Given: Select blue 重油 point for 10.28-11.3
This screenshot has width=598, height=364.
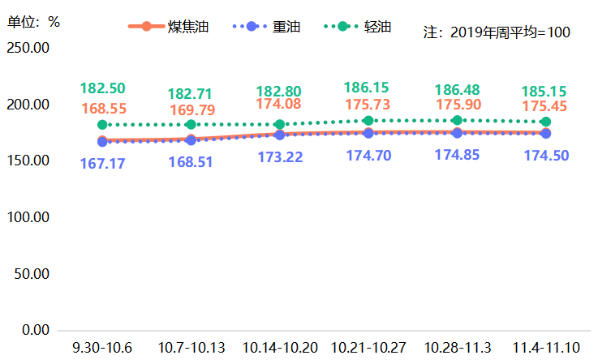Looking at the screenshot, I should 457,134.
